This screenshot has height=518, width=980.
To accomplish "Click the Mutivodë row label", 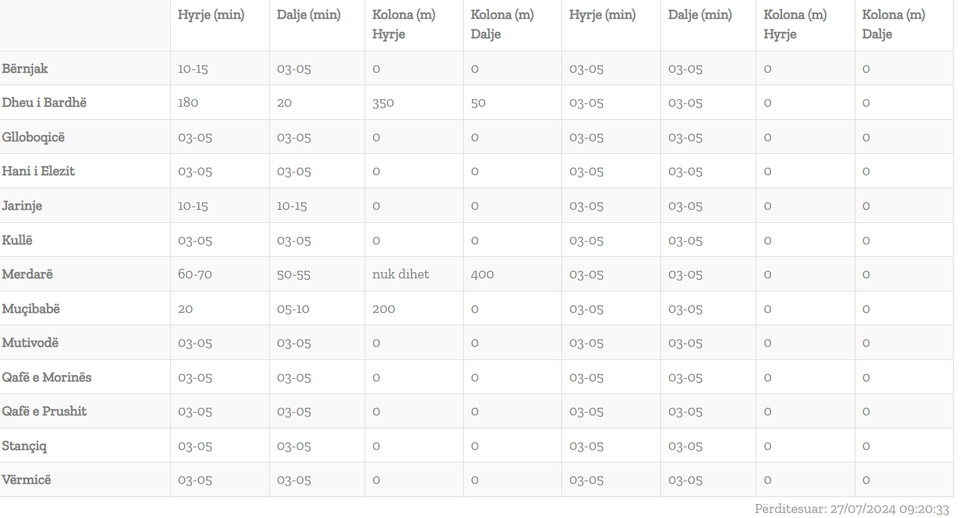I will click(31, 343).
